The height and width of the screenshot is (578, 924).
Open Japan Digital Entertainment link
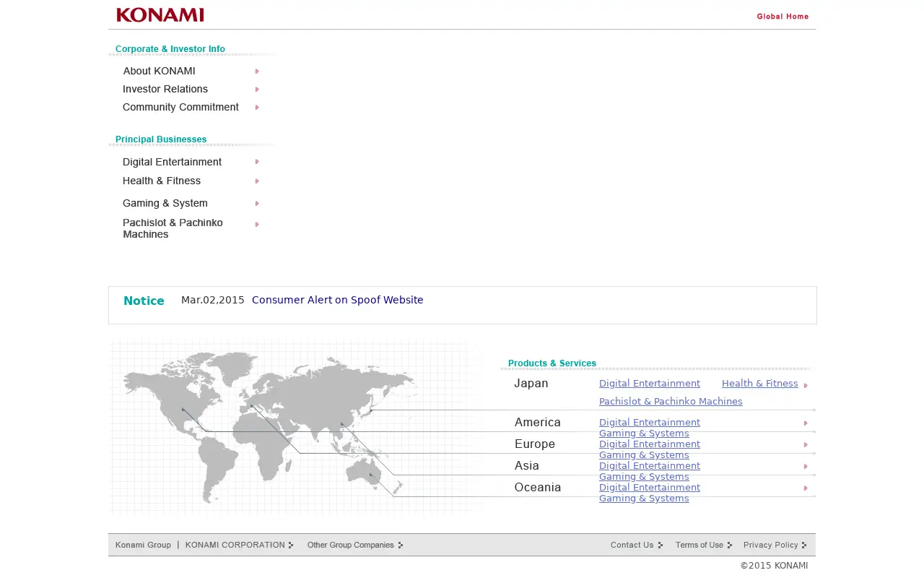coord(650,384)
